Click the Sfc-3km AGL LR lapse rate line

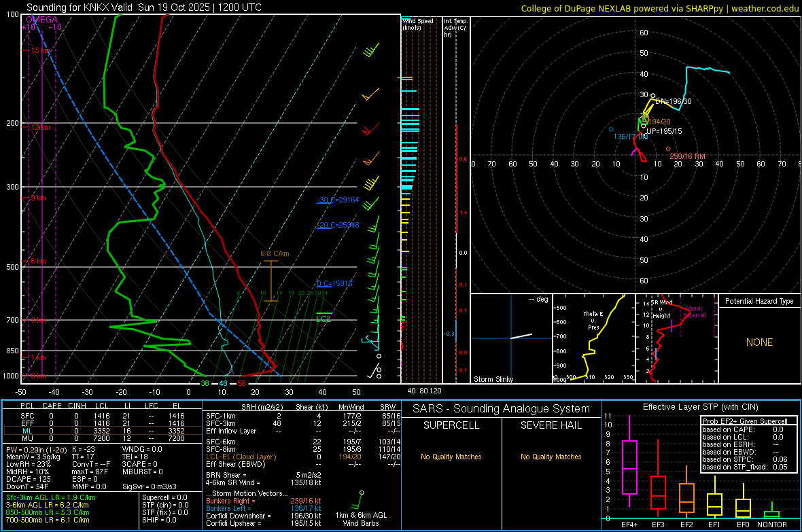click(51, 497)
